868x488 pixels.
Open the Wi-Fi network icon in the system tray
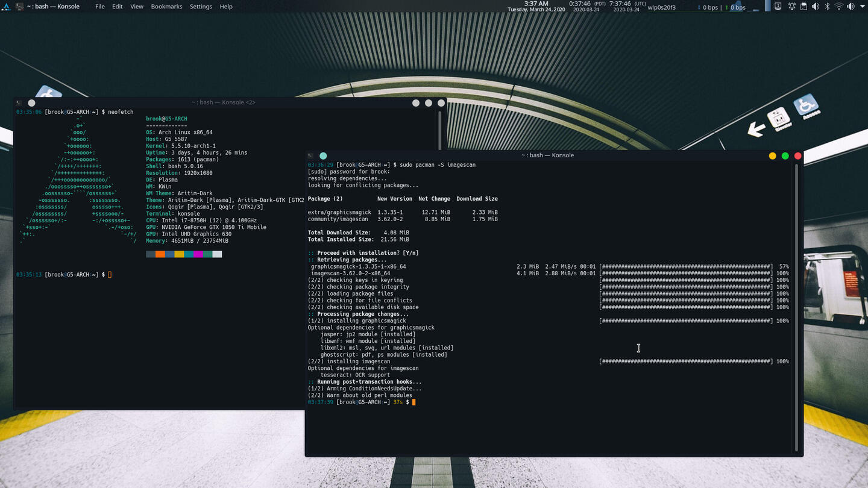pos(839,7)
